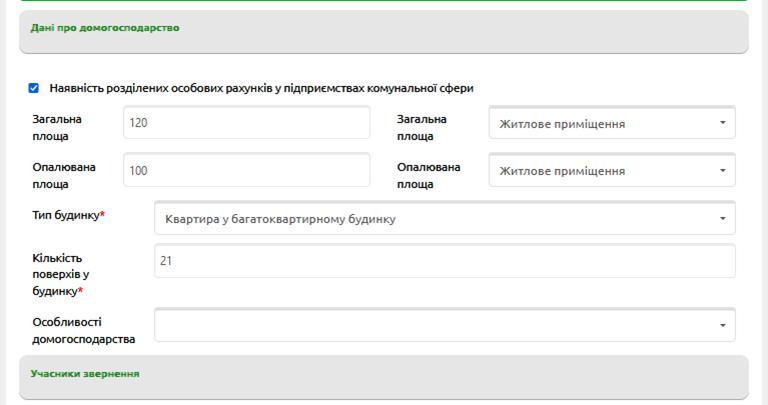The height and width of the screenshot is (405, 768).
Task: Uncheck the separate personal accounts checkbox
Action: tap(34, 88)
